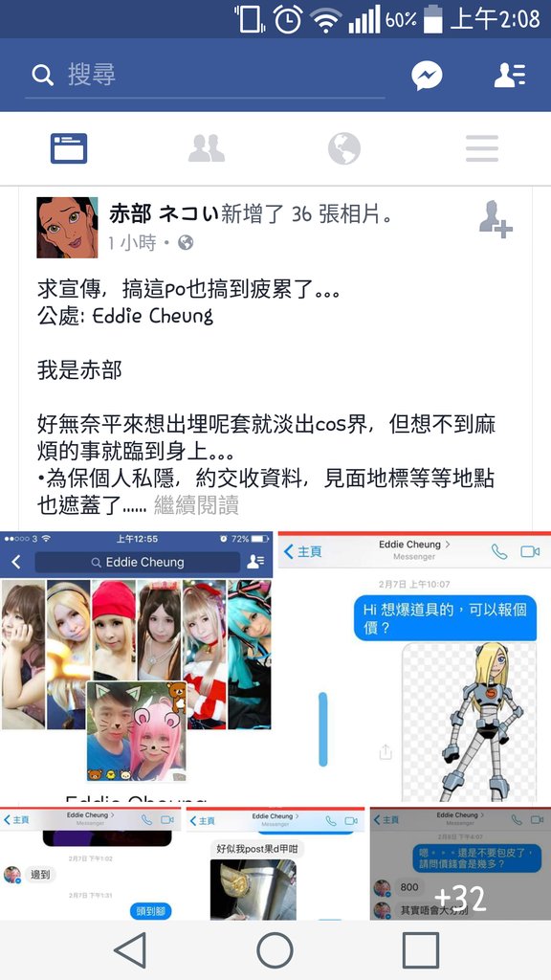This screenshot has width=551, height=980.
Task: Open Messenger from the top bar
Action: (427, 76)
